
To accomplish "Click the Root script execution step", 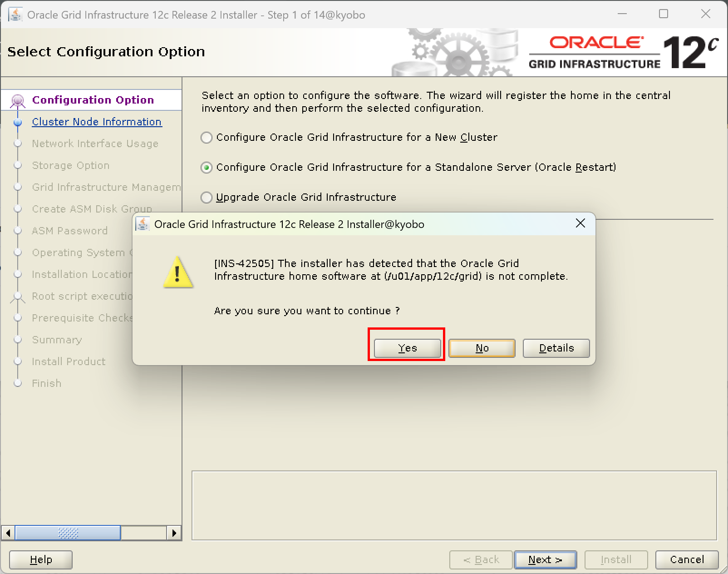I will click(82, 296).
